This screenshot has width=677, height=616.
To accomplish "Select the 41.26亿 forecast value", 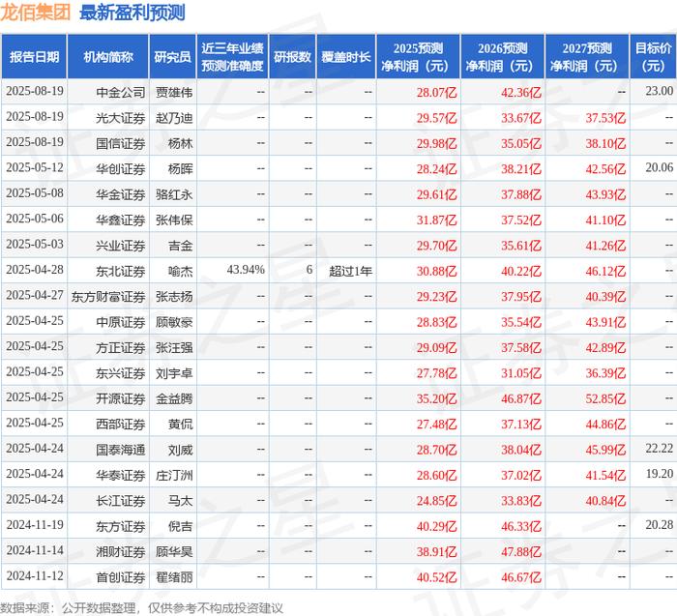I will 605,246.
